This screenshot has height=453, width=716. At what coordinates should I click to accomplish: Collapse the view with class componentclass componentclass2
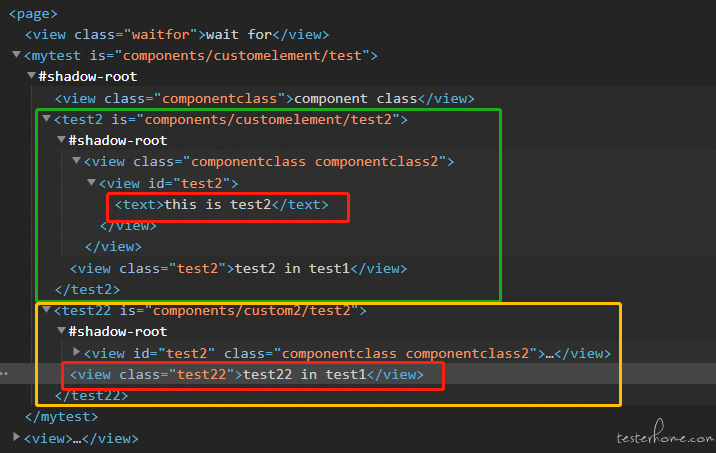[x=76, y=161]
